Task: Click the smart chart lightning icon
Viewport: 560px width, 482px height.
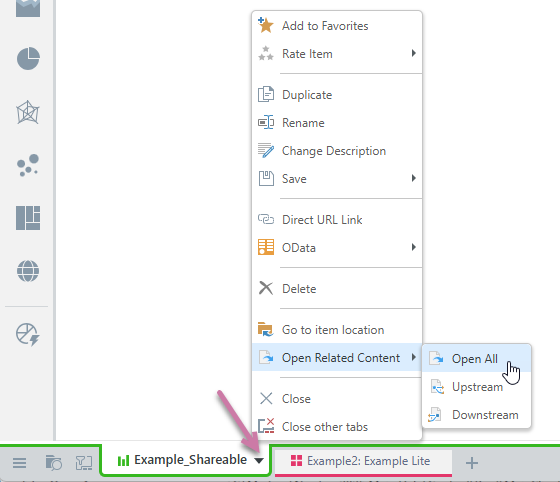Action: (x=28, y=335)
